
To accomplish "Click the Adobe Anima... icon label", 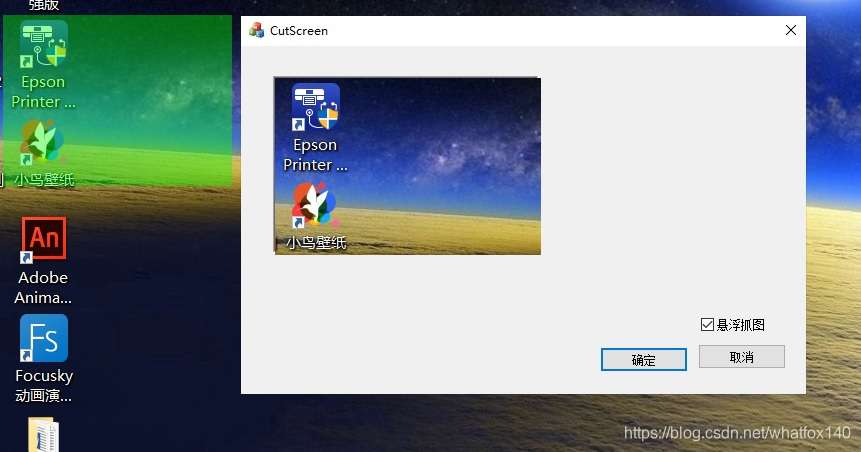I will (x=43, y=287).
